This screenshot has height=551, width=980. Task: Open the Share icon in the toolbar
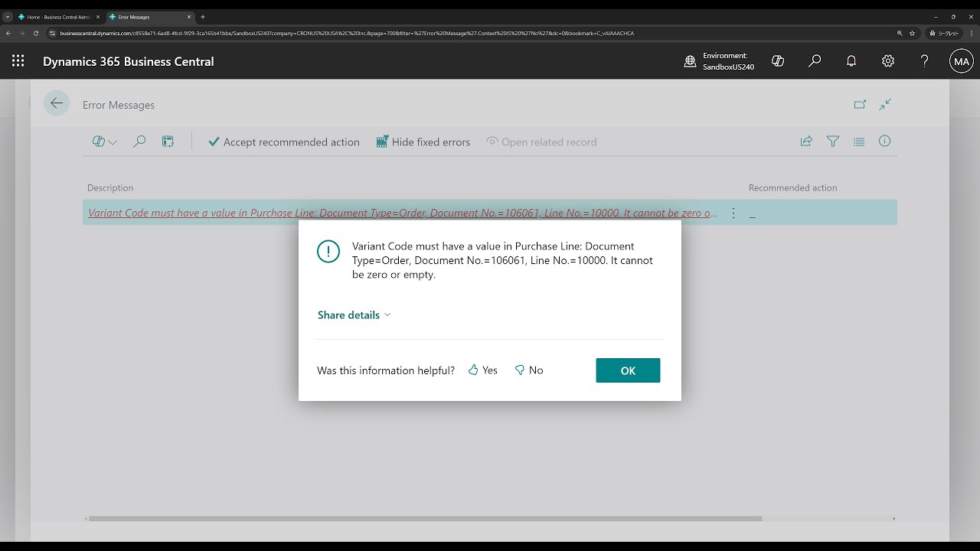pos(806,142)
